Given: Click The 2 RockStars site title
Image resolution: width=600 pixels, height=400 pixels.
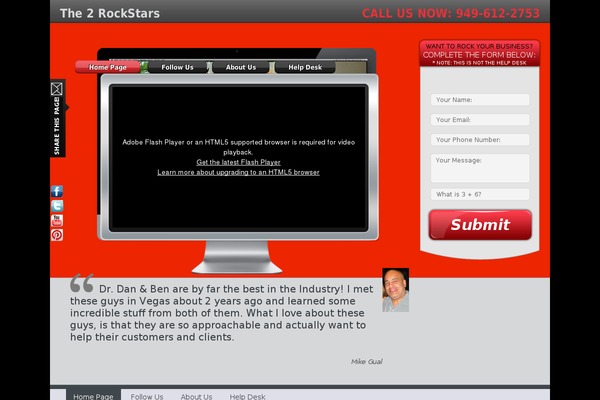Looking at the screenshot, I should [110, 13].
